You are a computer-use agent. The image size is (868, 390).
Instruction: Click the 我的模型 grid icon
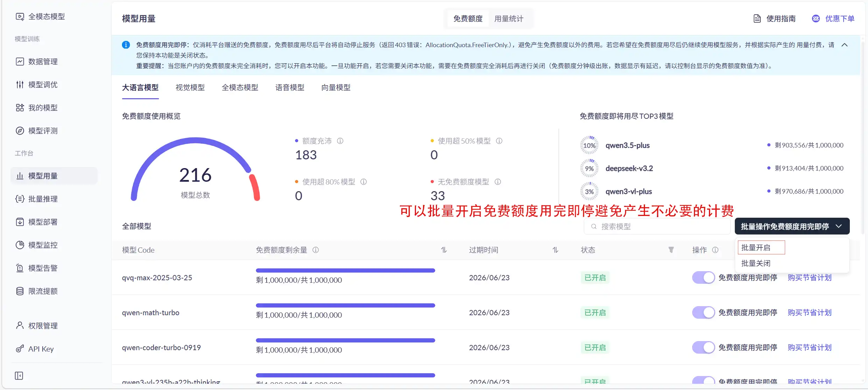[20, 108]
